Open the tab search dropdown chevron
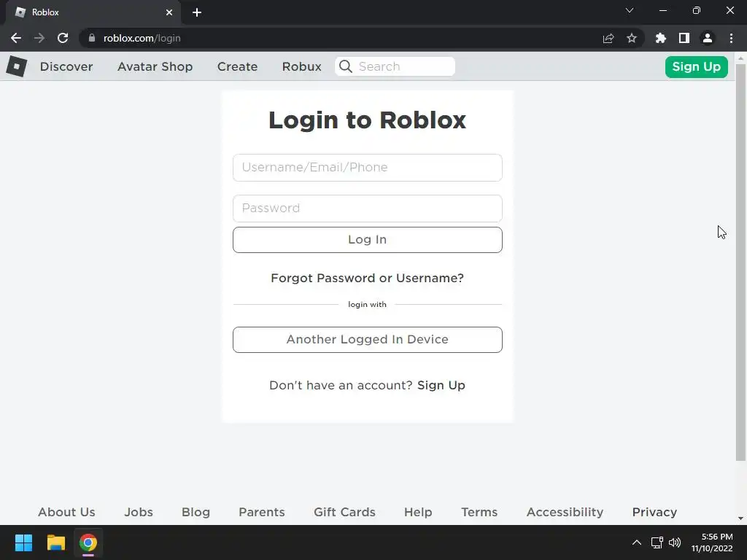 click(630, 10)
